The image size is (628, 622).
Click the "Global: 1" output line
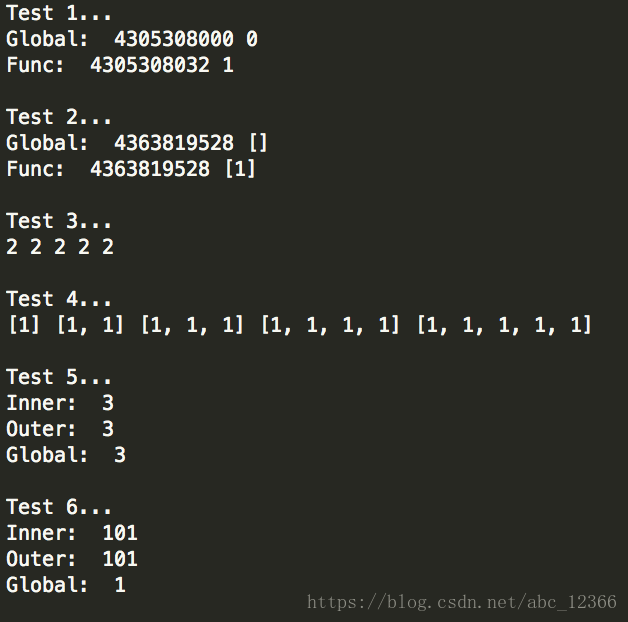click(66, 585)
